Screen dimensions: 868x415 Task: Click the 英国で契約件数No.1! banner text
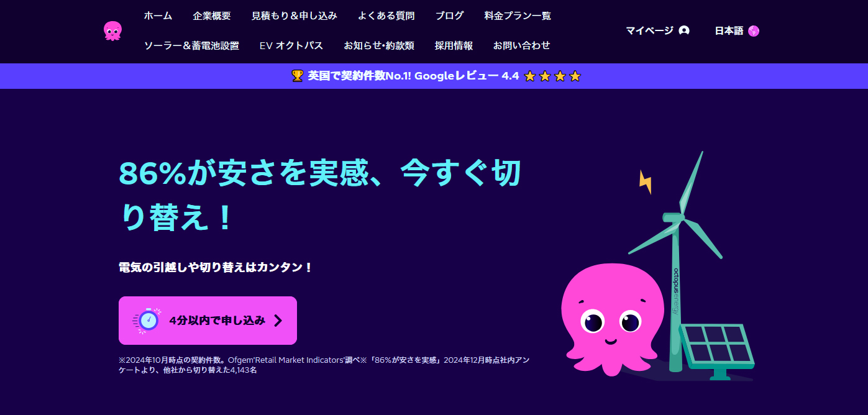pyautogui.click(x=413, y=76)
